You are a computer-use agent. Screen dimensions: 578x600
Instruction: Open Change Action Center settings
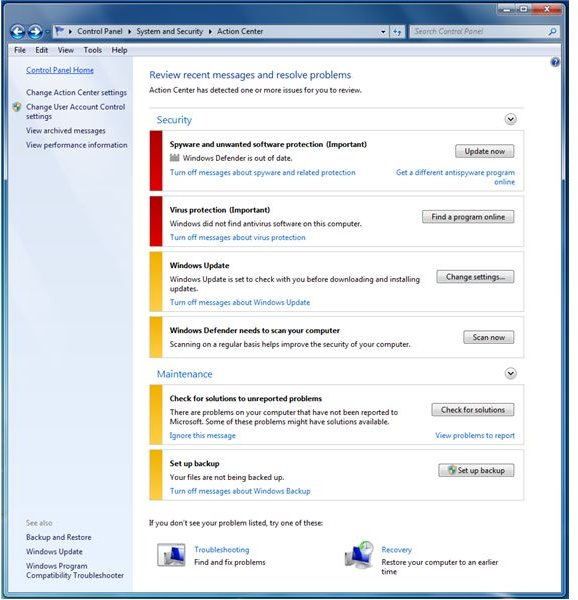(x=77, y=93)
